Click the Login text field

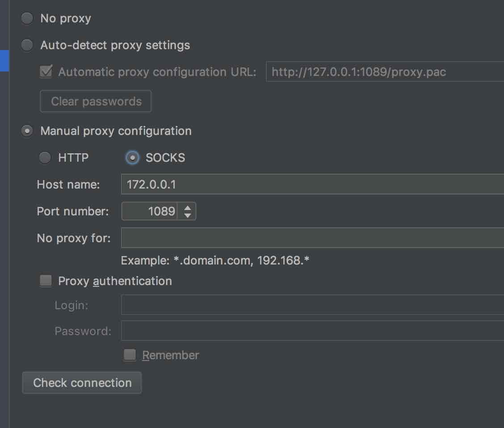312,305
